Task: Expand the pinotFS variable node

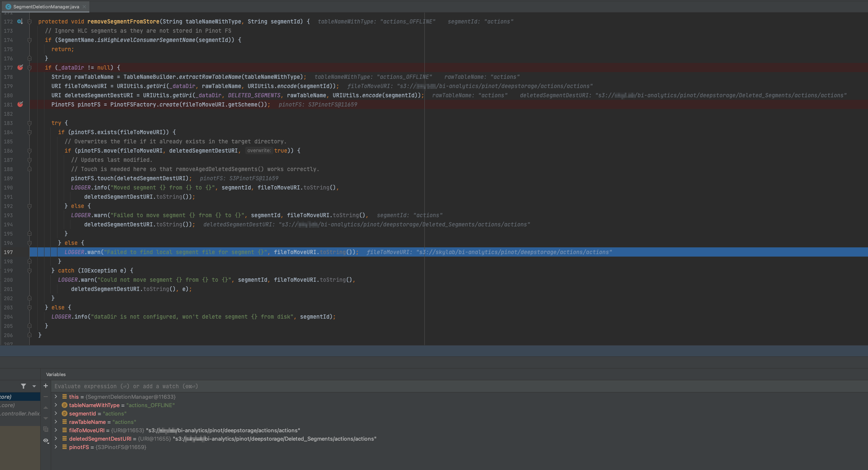Action: [56, 447]
